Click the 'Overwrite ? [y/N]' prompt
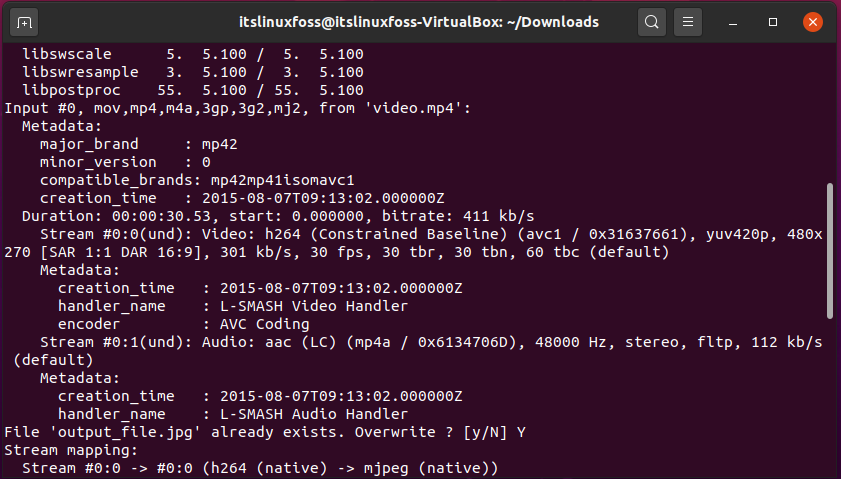This screenshot has width=841, height=479. [x=431, y=432]
